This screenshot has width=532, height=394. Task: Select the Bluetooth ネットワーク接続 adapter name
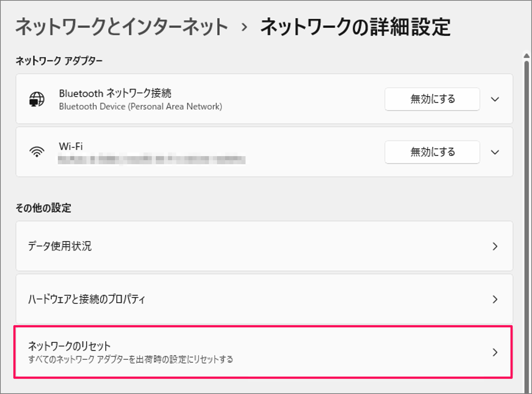[x=115, y=93]
